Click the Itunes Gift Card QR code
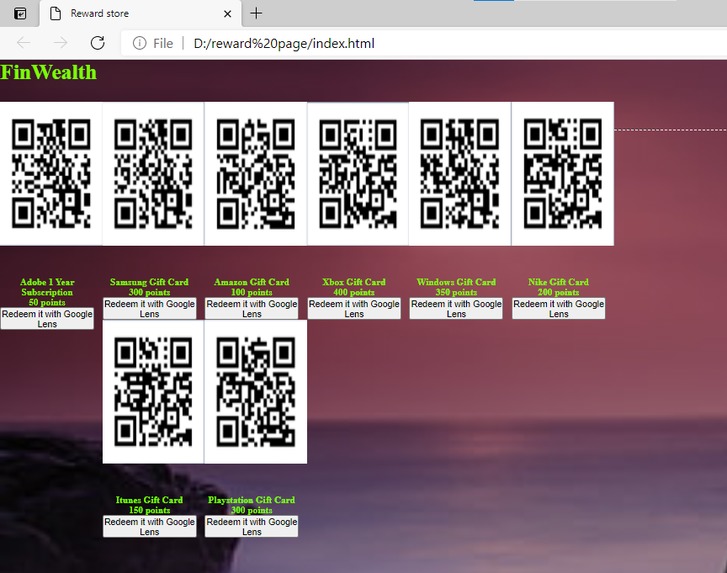The image size is (727, 573). [x=153, y=392]
